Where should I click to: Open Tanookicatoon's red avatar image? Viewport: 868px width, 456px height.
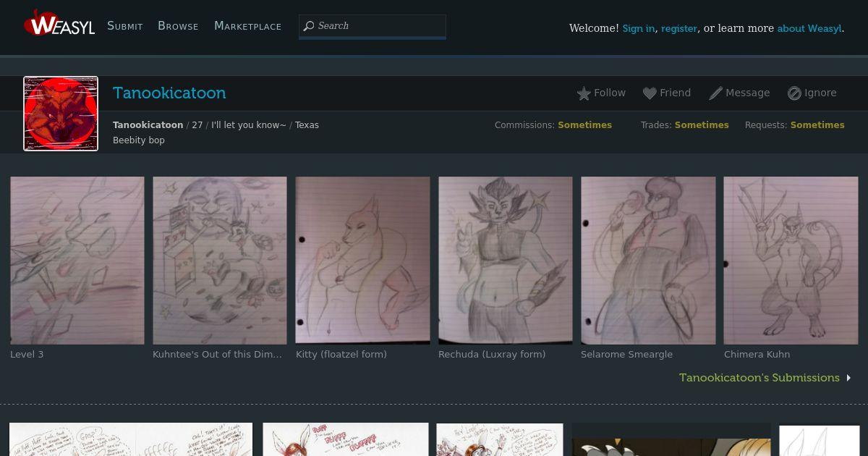[x=61, y=114]
